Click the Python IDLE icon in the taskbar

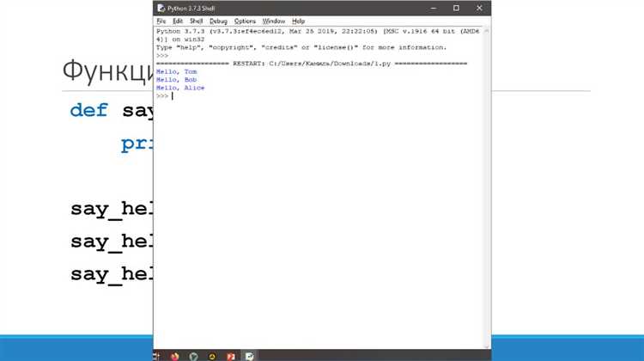coord(249,356)
